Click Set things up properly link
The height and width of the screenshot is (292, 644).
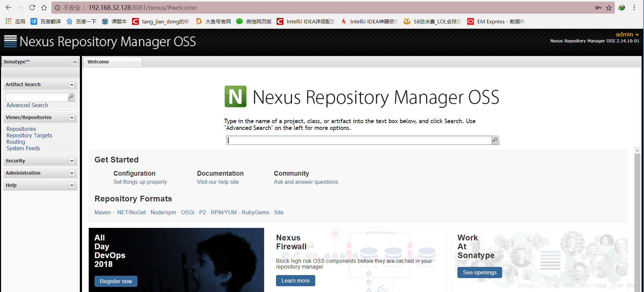(x=140, y=182)
